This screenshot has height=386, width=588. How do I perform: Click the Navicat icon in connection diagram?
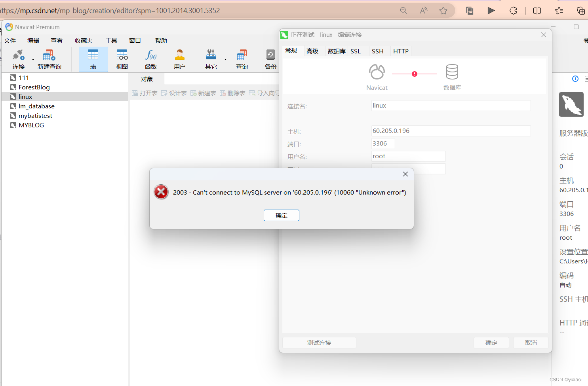[x=377, y=72]
